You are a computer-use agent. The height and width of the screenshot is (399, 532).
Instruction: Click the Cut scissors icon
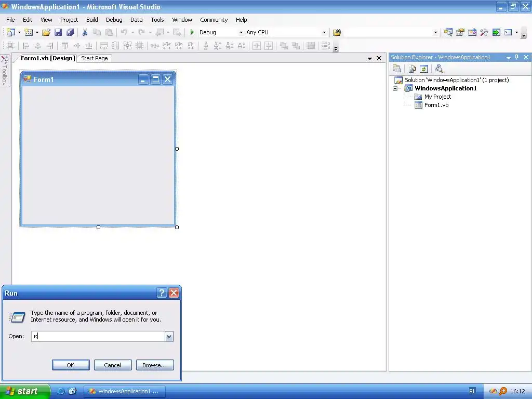pos(85,32)
